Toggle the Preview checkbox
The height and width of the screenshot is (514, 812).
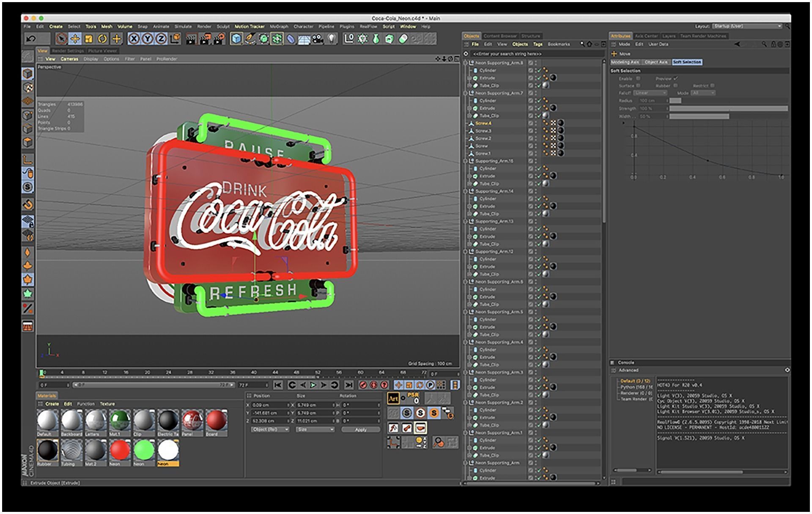675,78
